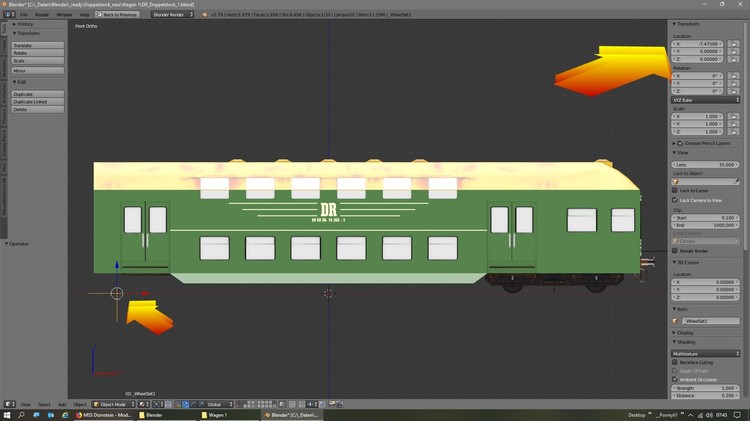Screen dimensions: 750x421
Task: Open the viewport Add menu
Action: [x=62, y=405]
